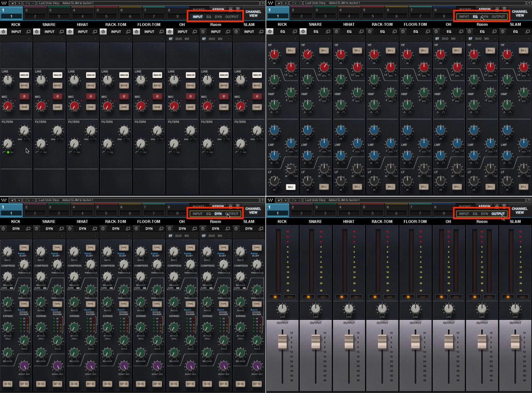This screenshot has width=532, height=393.
Task: Toggle KICK HF BELL button in EQ view
Action: pyautogui.click(x=290, y=51)
